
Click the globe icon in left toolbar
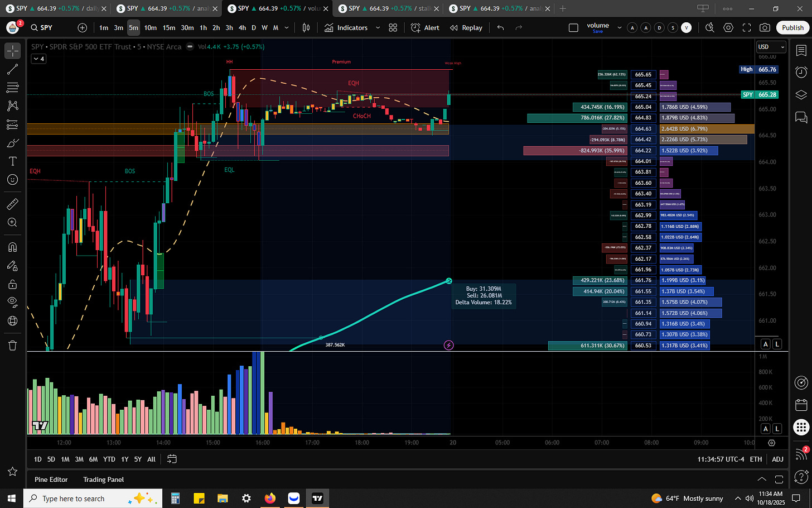pyautogui.click(x=12, y=321)
